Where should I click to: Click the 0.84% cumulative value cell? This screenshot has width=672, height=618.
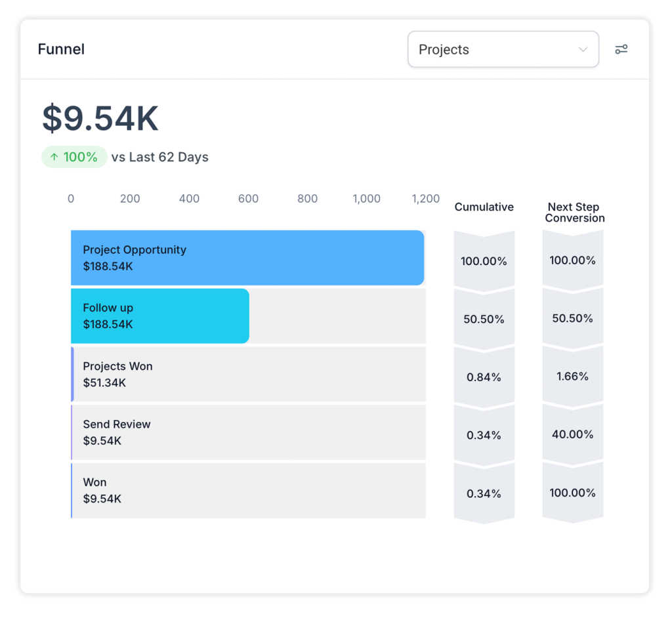tap(484, 377)
